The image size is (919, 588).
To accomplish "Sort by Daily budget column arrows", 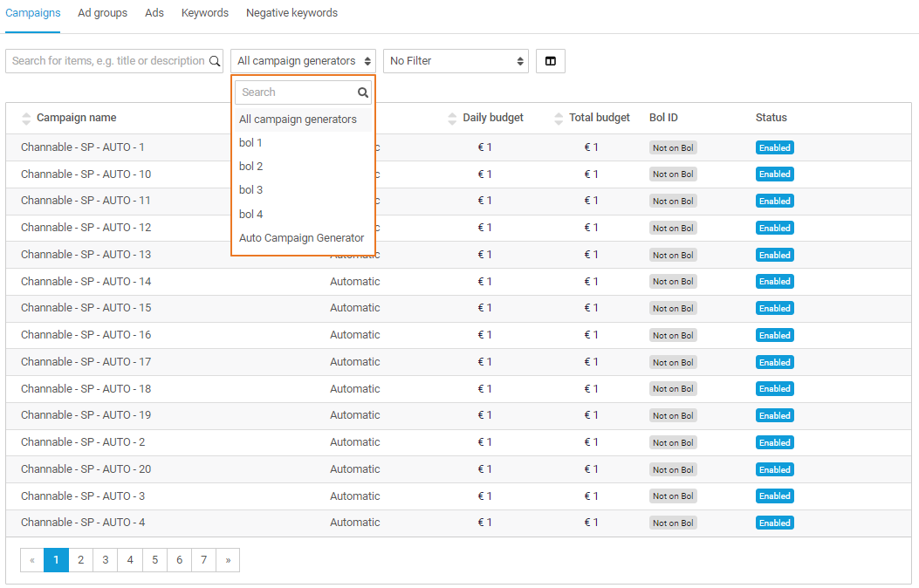I will tap(452, 118).
